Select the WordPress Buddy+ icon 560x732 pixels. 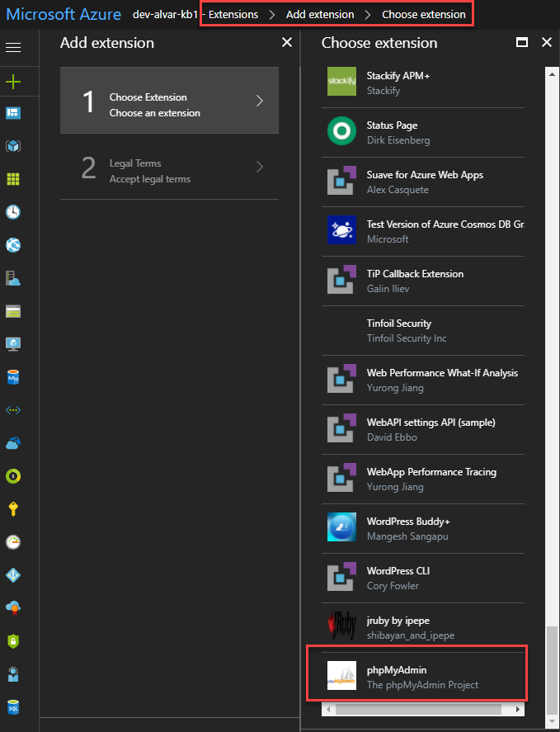(x=341, y=527)
